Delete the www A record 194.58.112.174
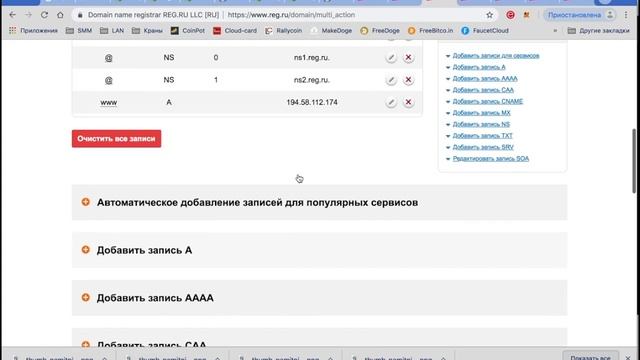Screen dimensions: 640x360 click(x=408, y=102)
